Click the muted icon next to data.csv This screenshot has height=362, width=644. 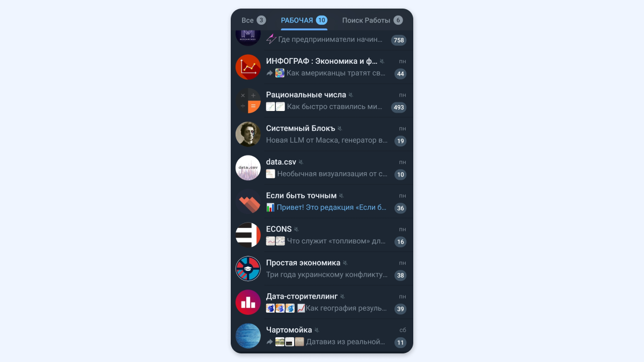301,162
